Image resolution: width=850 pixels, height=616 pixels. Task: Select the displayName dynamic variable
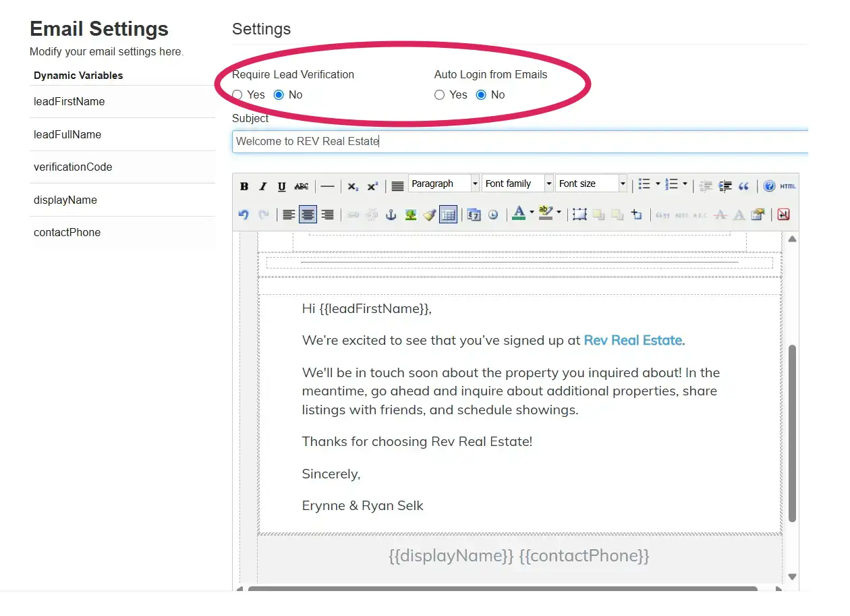[122, 200]
